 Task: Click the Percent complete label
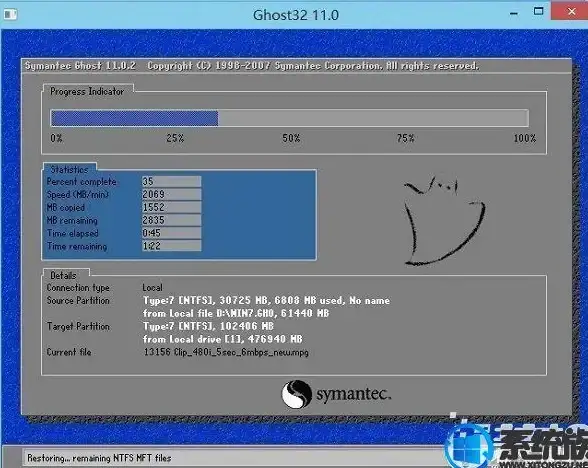click(x=81, y=182)
